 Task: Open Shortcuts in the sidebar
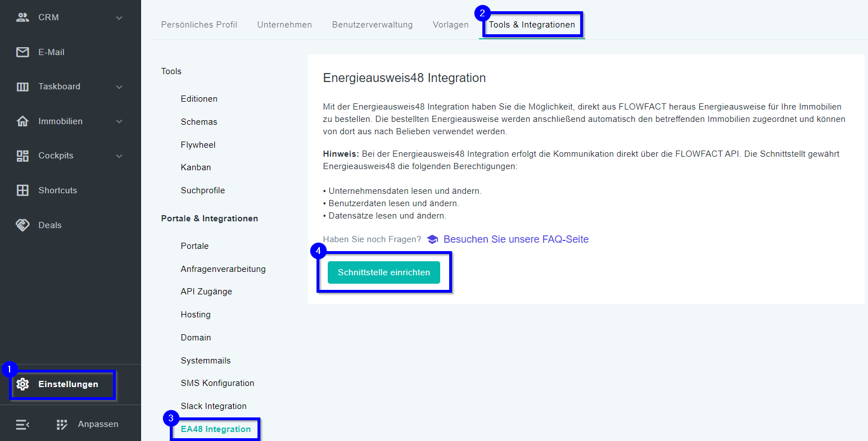(x=57, y=190)
